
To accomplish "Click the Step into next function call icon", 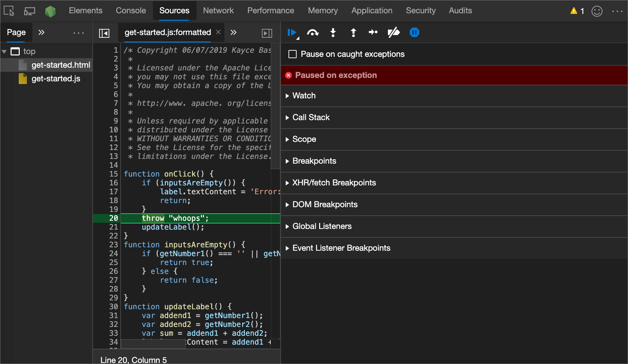I will click(333, 33).
